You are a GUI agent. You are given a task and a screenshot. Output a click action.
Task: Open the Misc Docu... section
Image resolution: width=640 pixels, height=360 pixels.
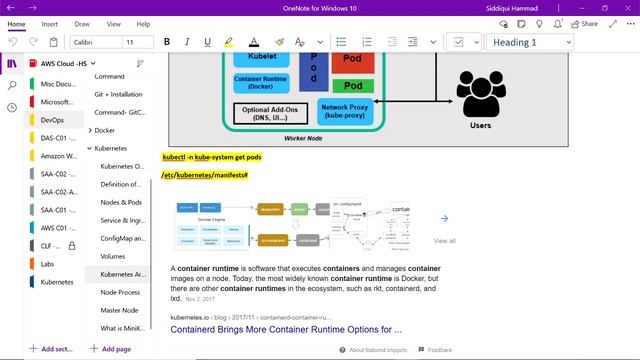point(53,84)
